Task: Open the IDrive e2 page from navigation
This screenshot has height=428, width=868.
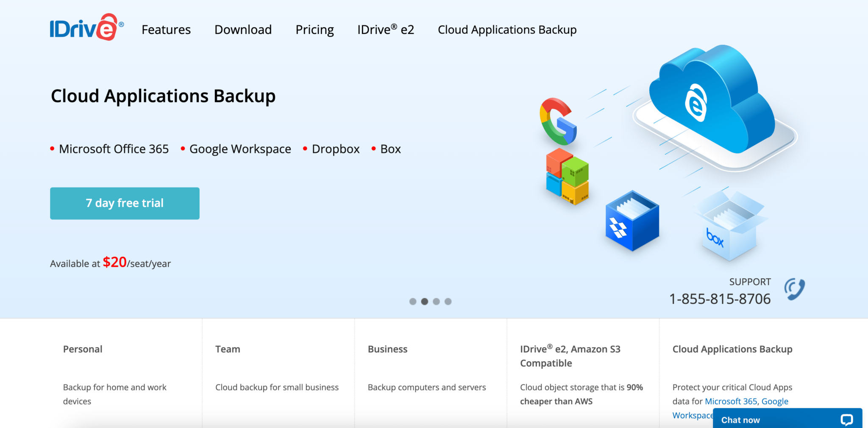Action: (x=386, y=30)
